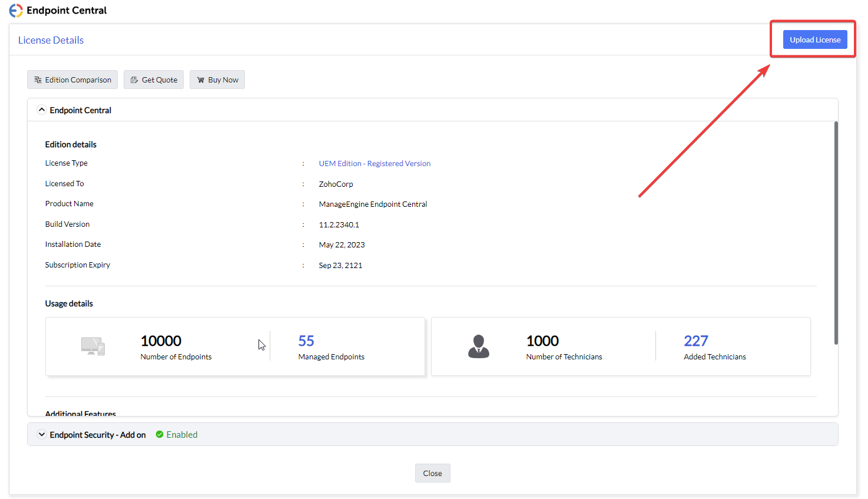Close the License Details dialog
Viewport: 868px width, 499px height.
[432, 473]
